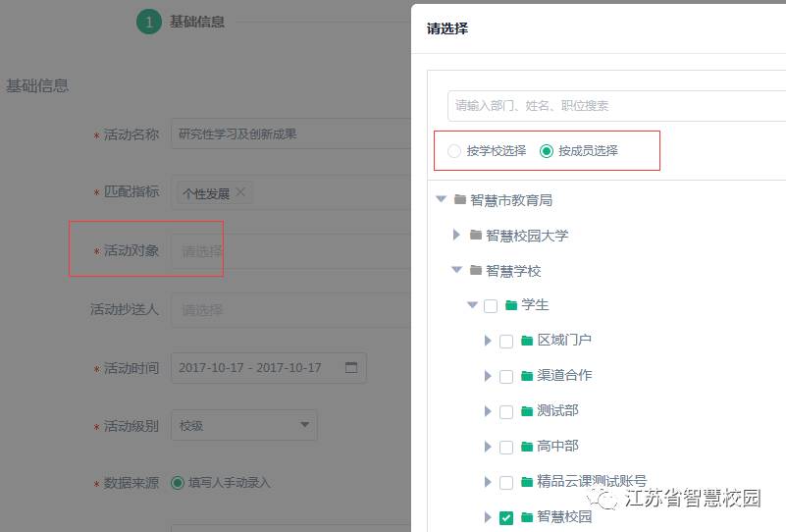The width and height of the screenshot is (786, 532).
Task: Select the 精品云课测试账号 tree label
Action: (592, 481)
